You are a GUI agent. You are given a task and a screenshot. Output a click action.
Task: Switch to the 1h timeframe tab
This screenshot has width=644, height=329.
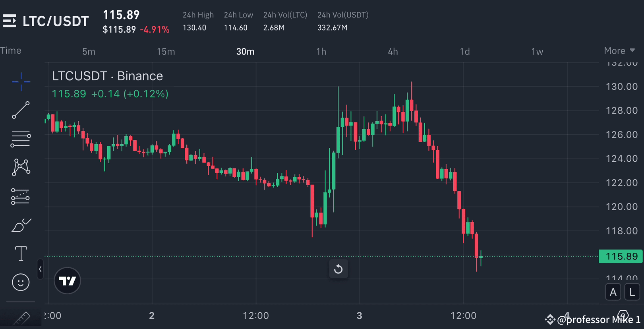(321, 51)
